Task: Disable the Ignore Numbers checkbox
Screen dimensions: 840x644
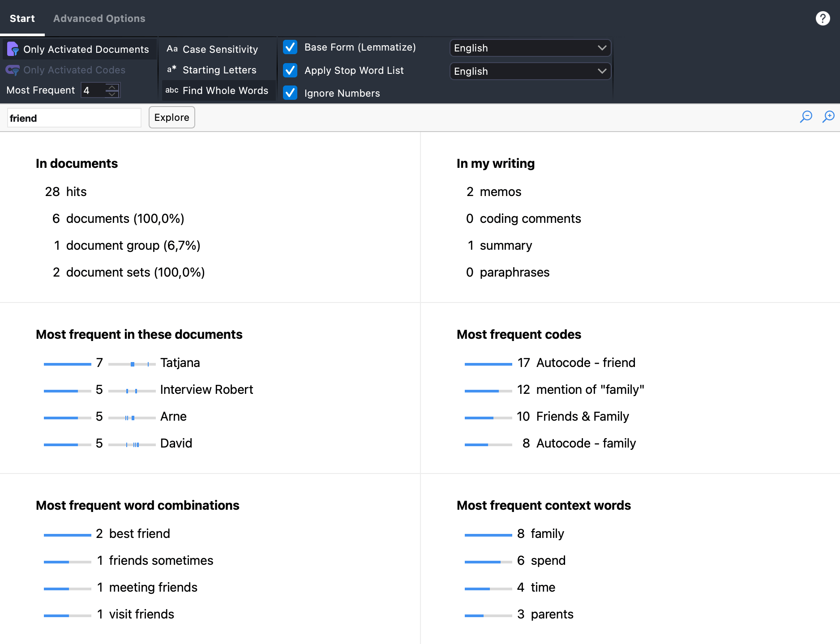Action: (x=290, y=93)
